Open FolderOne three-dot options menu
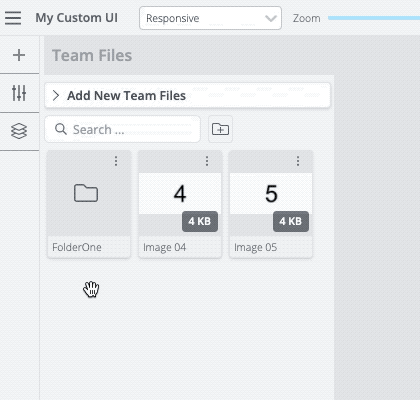 [116, 161]
